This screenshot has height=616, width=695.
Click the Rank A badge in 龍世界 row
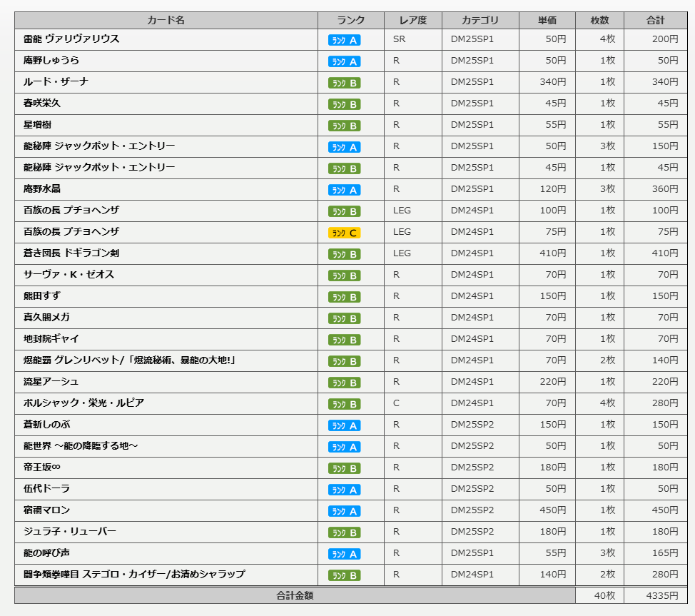pos(345,447)
